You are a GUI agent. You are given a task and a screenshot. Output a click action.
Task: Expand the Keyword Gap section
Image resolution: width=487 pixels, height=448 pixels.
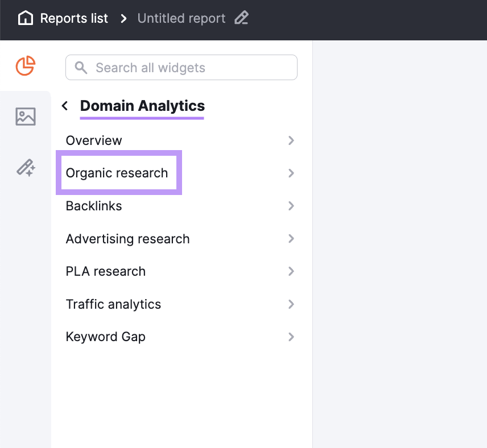(x=291, y=337)
